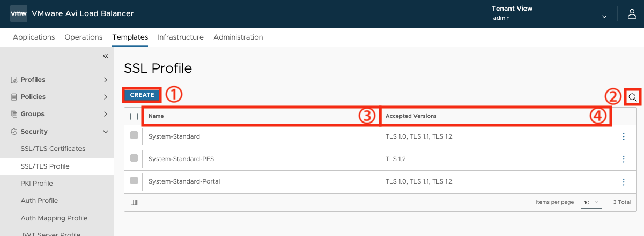Screen dimensions: 644x236
Task: Check the System-Standard-Portal row checkbox
Action: click(x=134, y=181)
